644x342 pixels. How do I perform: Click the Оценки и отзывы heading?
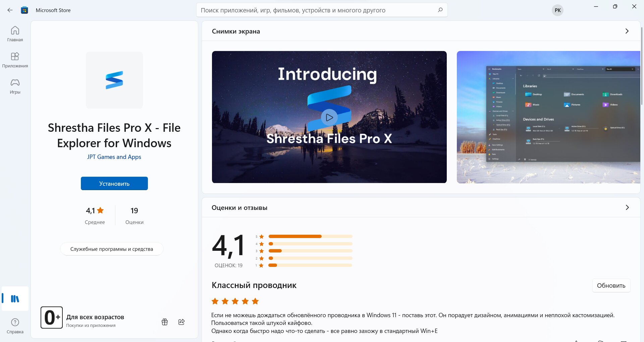click(239, 208)
